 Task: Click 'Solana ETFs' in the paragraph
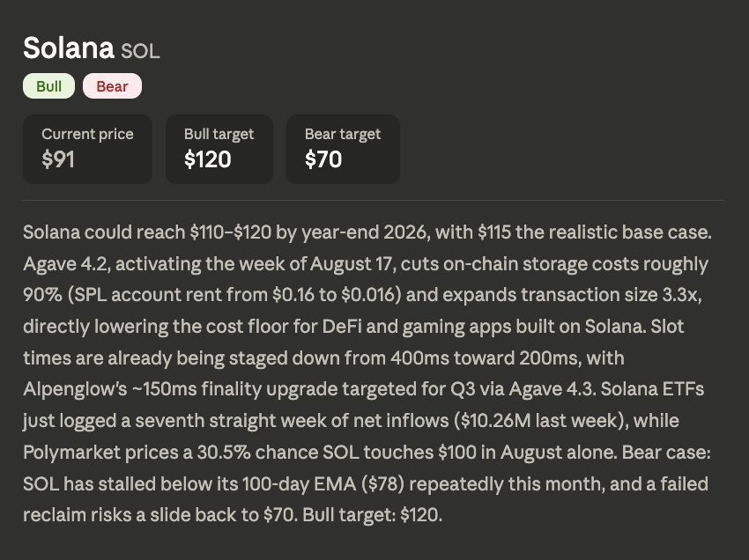tap(652, 389)
